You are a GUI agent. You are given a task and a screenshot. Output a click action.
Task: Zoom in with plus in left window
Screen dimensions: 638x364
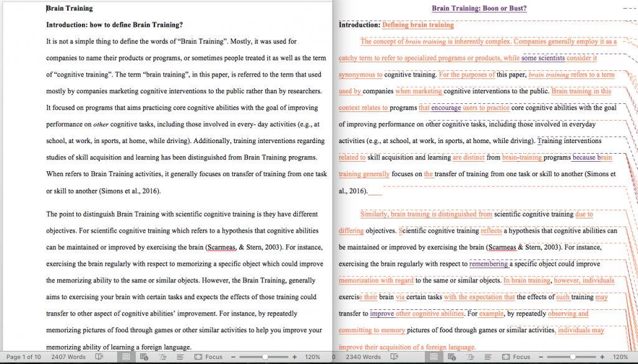point(295,357)
